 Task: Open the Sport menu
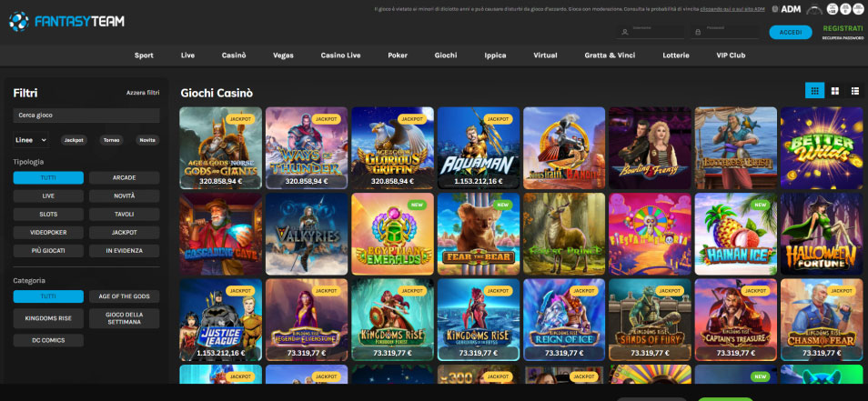coord(144,55)
